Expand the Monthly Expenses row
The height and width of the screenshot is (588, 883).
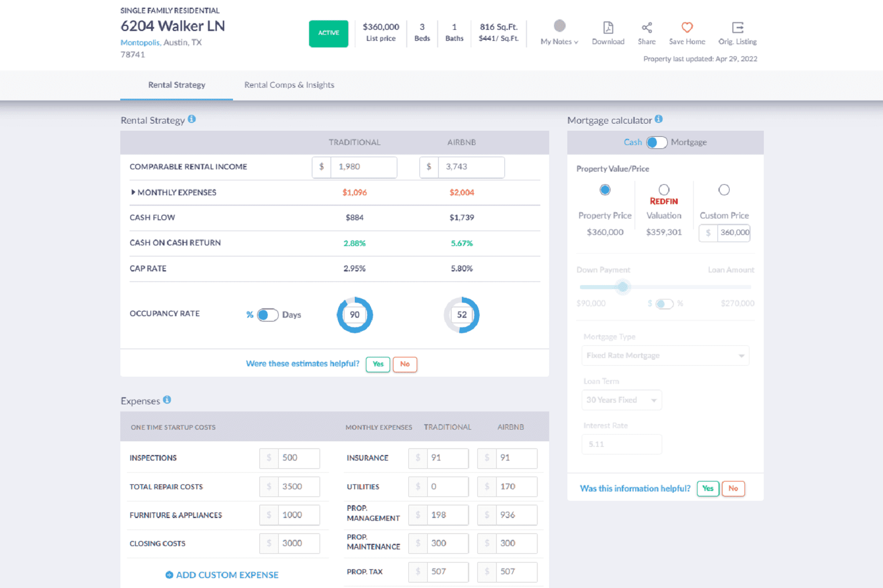(133, 193)
